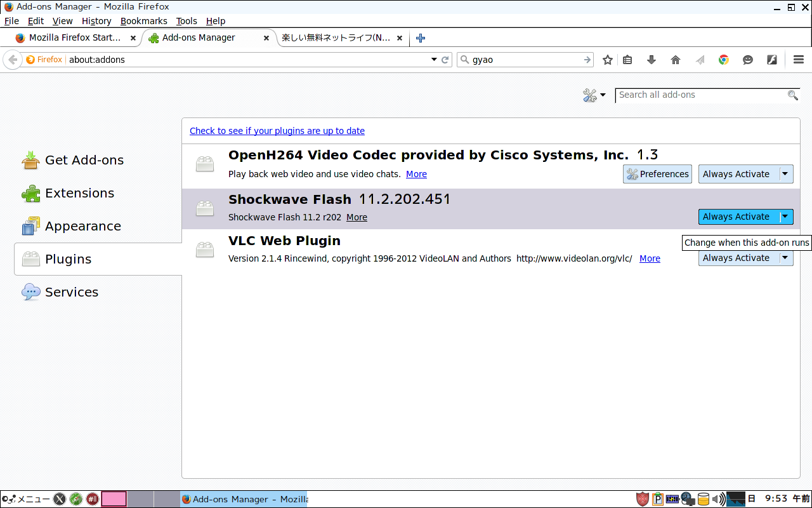
Task: Close the Add-ons Manager tab
Action: click(266, 38)
